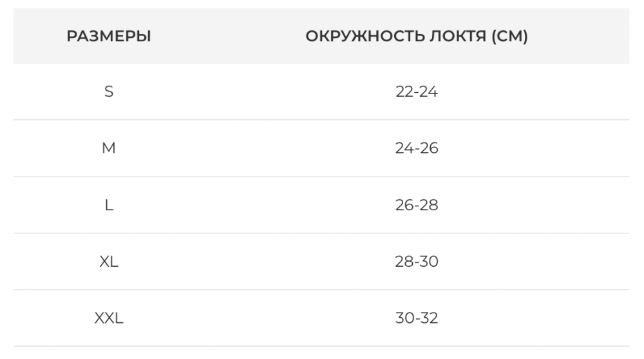This screenshot has width=644, height=359.
Task: Click the measurement in the XXL row
Action: pos(417,318)
